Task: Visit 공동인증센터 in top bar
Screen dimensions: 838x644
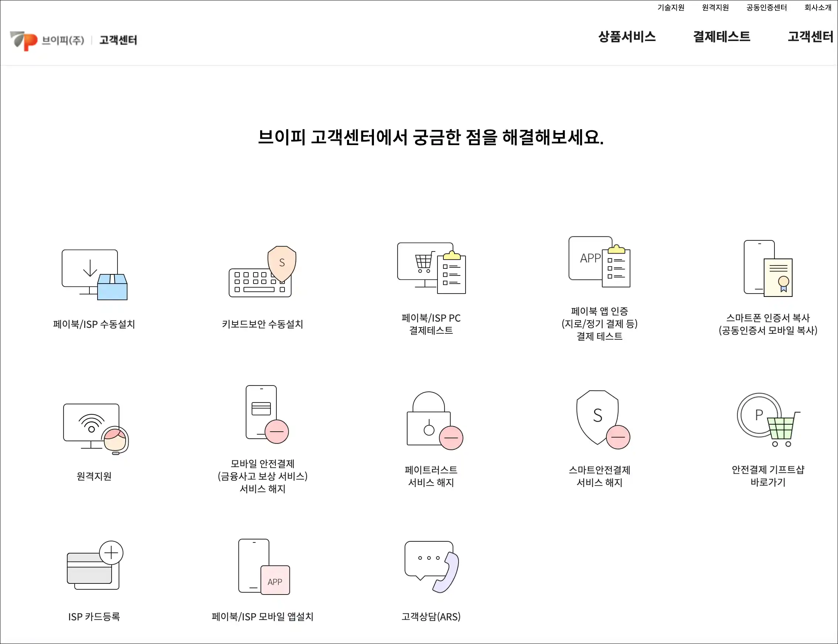Action: 767,8
